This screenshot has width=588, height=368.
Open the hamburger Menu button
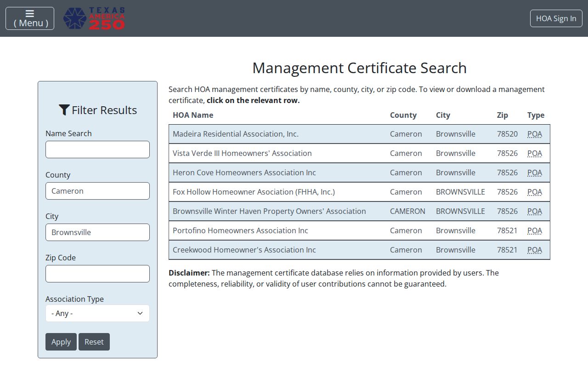(30, 18)
